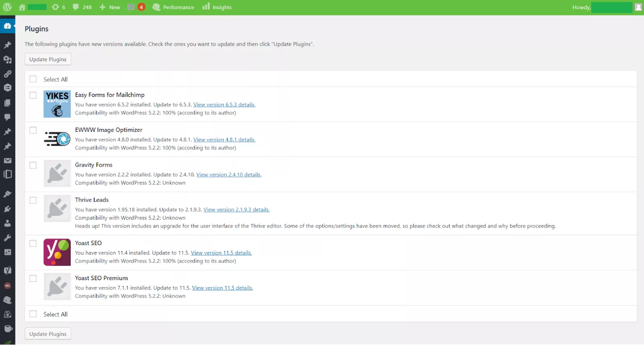Tick the Thrive Leads checkbox

[33, 200]
